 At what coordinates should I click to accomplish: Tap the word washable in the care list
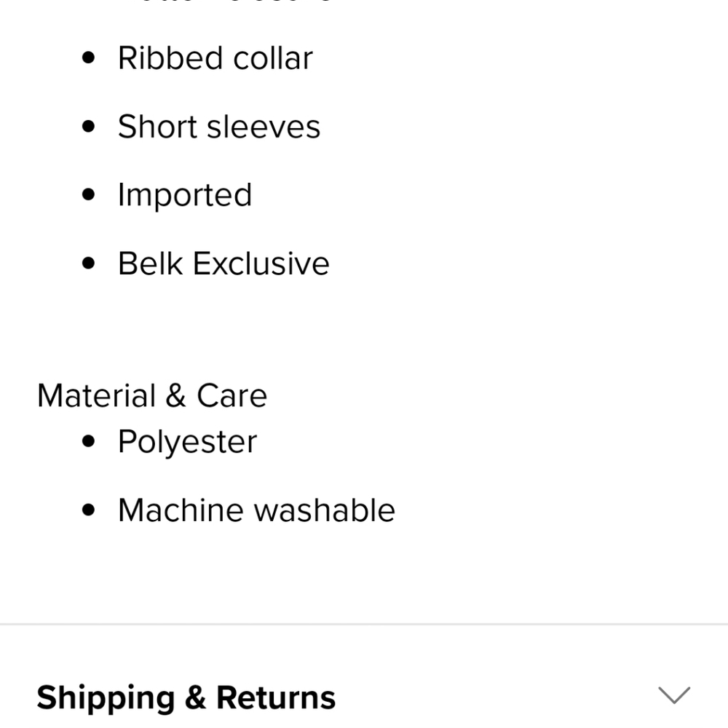point(325,510)
